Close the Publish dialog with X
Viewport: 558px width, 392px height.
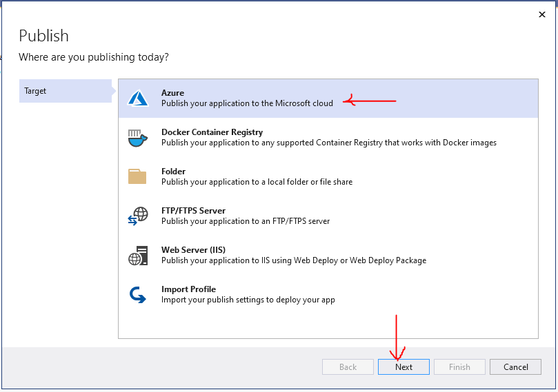[542, 14]
